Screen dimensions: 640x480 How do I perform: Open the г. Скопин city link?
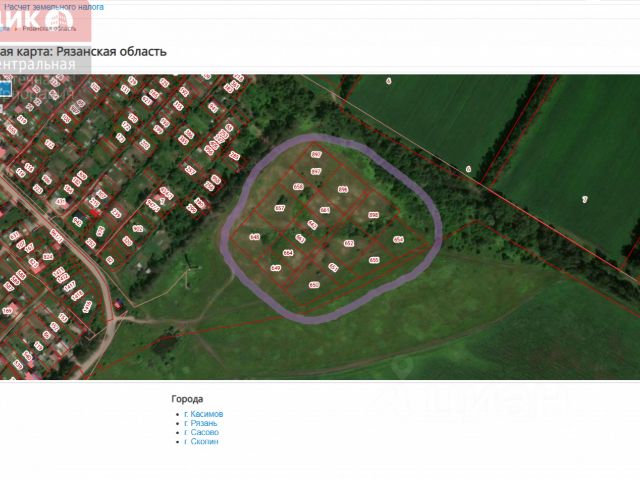[202, 442]
